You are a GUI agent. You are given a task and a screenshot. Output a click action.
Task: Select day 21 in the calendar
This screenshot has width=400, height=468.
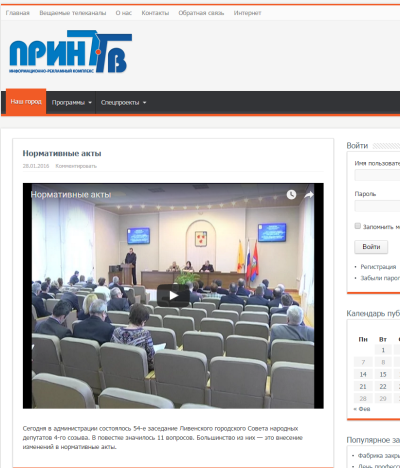363,387
